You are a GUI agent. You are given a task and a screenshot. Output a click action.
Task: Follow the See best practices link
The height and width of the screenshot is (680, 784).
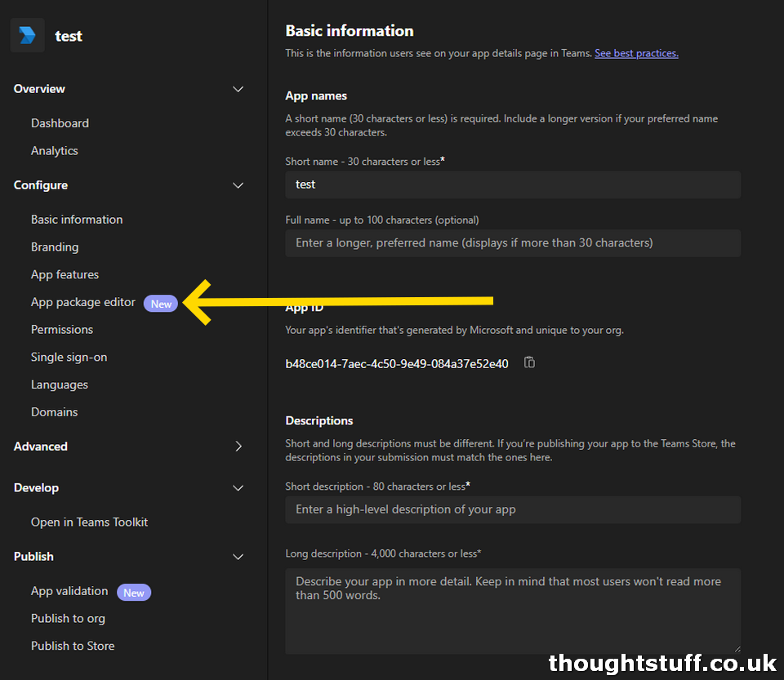coord(636,53)
